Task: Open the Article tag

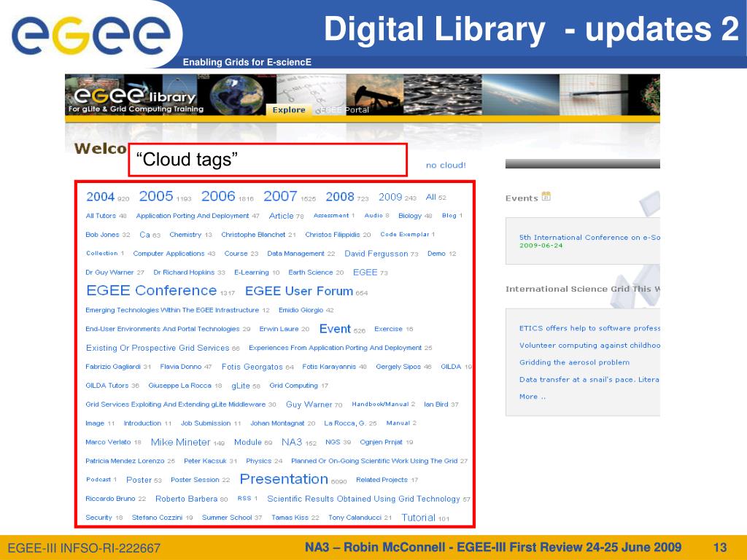Action: (281, 216)
